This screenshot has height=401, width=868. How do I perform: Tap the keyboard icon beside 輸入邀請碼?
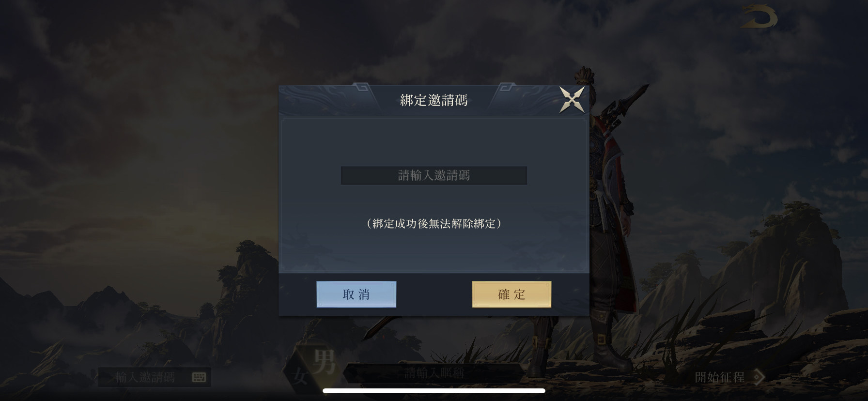(199, 377)
